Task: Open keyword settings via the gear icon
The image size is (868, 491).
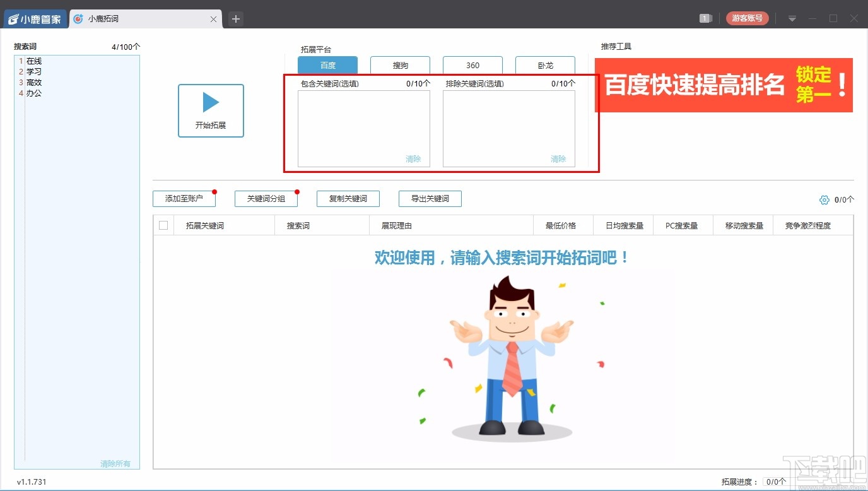Action: click(824, 199)
